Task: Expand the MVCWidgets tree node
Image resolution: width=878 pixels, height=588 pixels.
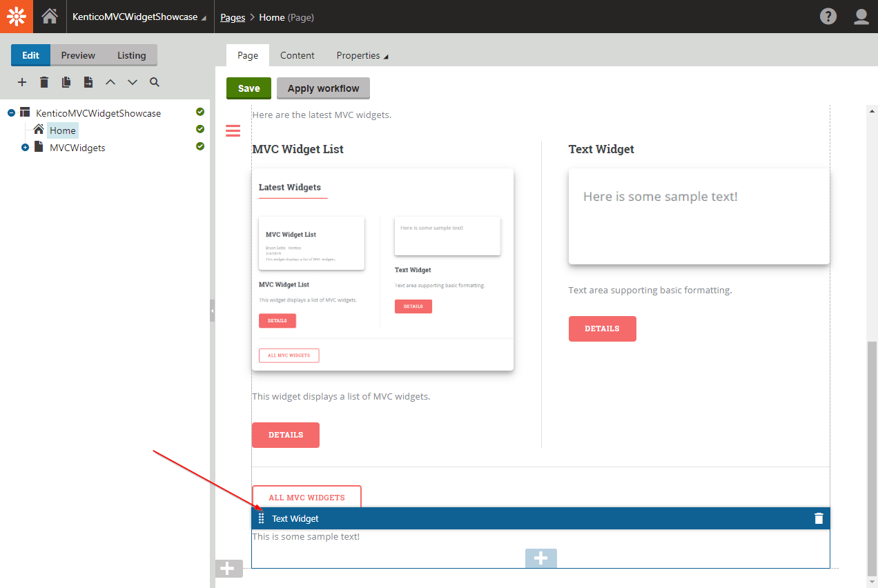Action: (x=25, y=148)
